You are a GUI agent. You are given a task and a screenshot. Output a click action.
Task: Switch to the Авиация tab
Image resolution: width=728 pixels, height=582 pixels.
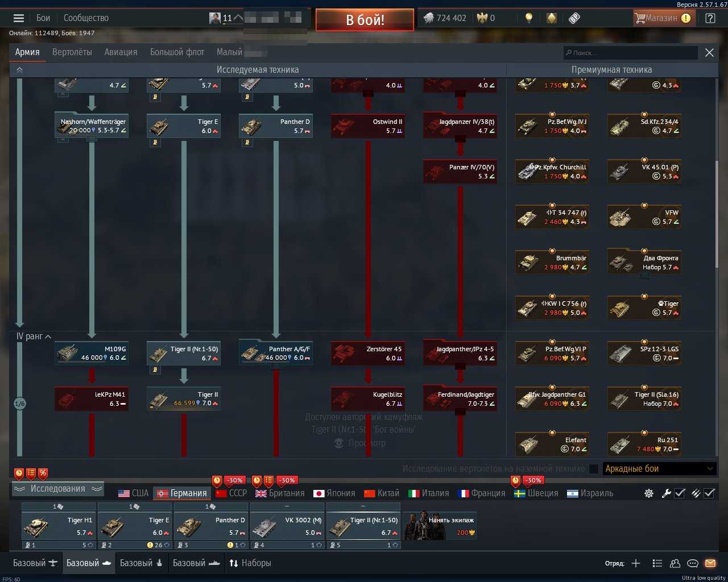pos(121,52)
